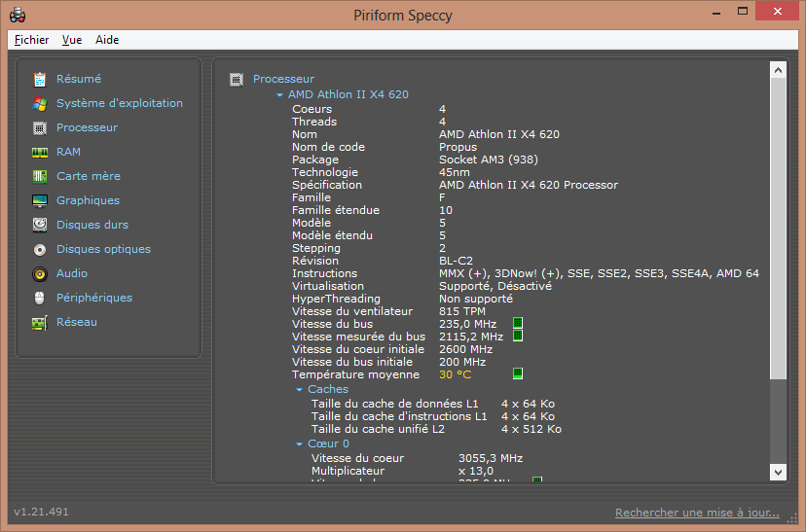Click the CPU chip icon beside Processeur in sidebar
The height and width of the screenshot is (532, 806).
tap(40, 127)
